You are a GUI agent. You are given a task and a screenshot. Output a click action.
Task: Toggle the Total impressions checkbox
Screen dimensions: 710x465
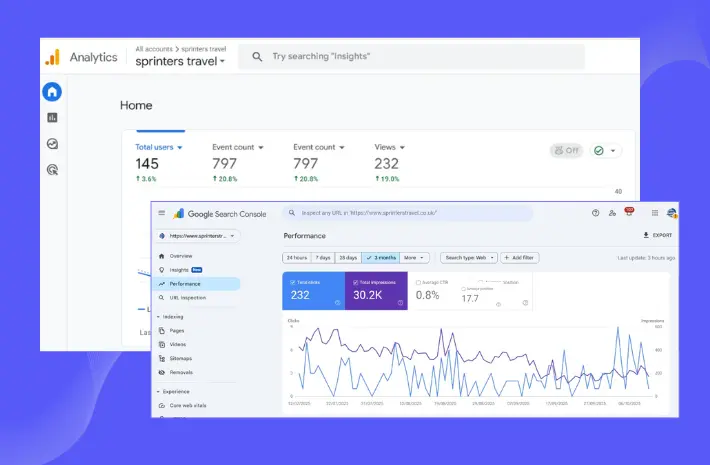tap(355, 283)
